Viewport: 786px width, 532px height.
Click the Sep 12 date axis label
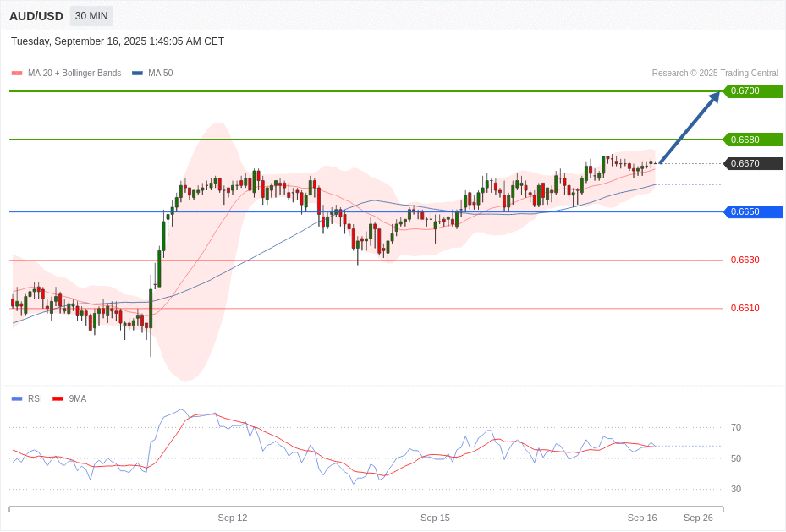click(233, 518)
